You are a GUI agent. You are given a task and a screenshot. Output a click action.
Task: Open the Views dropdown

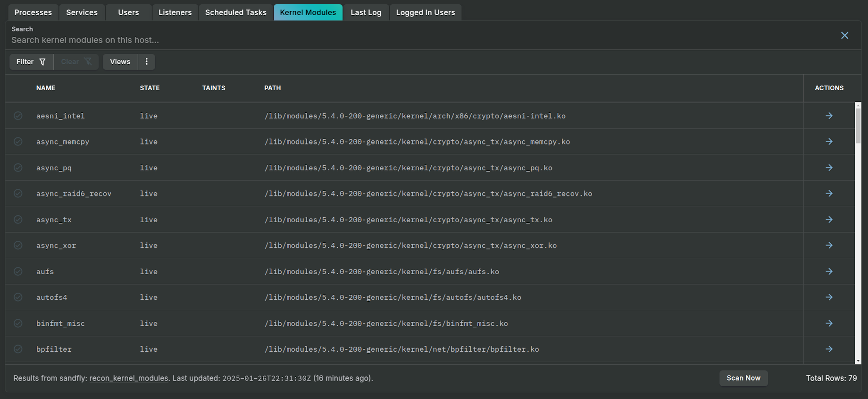click(x=120, y=62)
